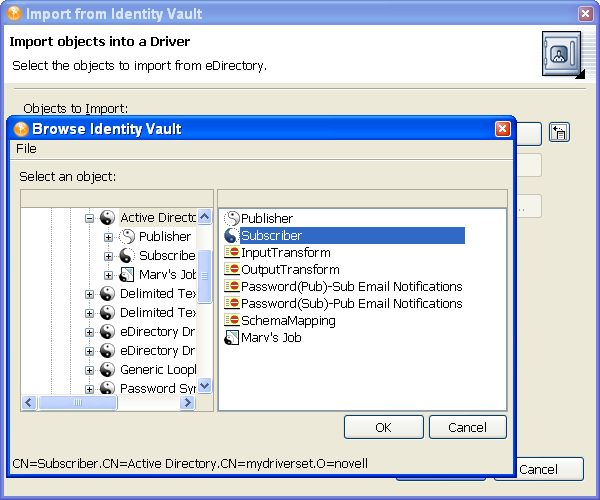Click the object list column header

click(362, 199)
